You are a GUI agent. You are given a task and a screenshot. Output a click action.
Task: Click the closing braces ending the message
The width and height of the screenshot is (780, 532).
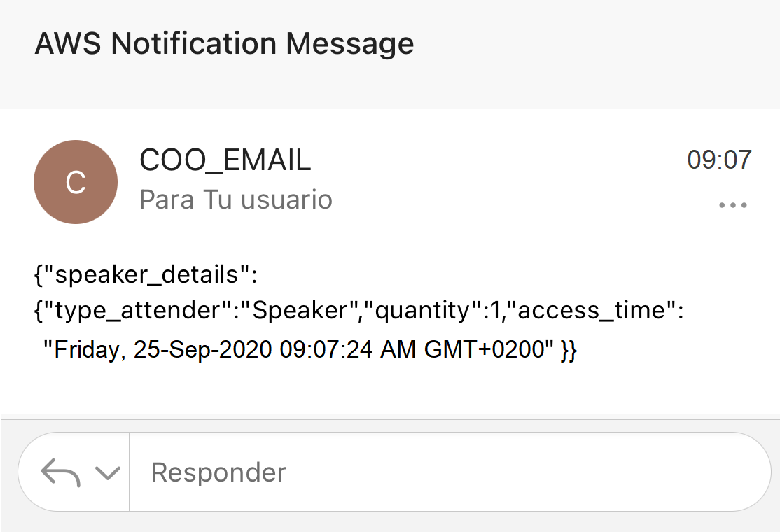(569, 349)
